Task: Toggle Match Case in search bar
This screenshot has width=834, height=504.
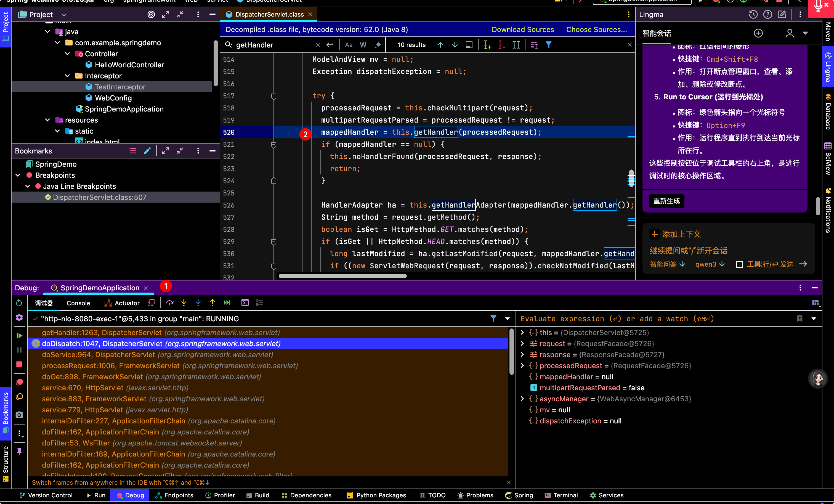Action: (349, 45)
